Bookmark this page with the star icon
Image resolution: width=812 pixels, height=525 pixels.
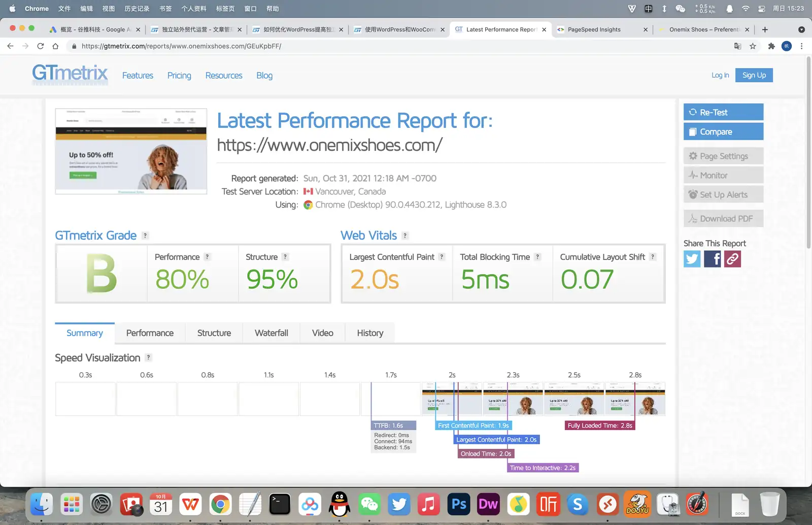[x=753, y=46]
